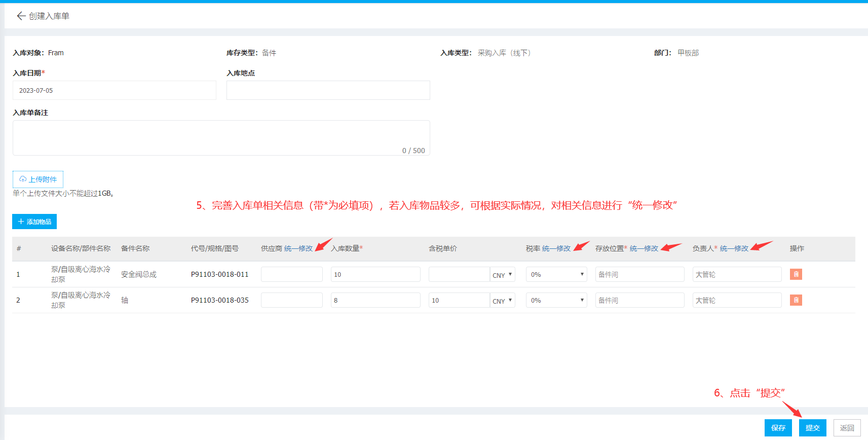Screen dimensions: 868x440
Task: Click 备件间 storage field in row 2
Action: (x=640, y=300)
